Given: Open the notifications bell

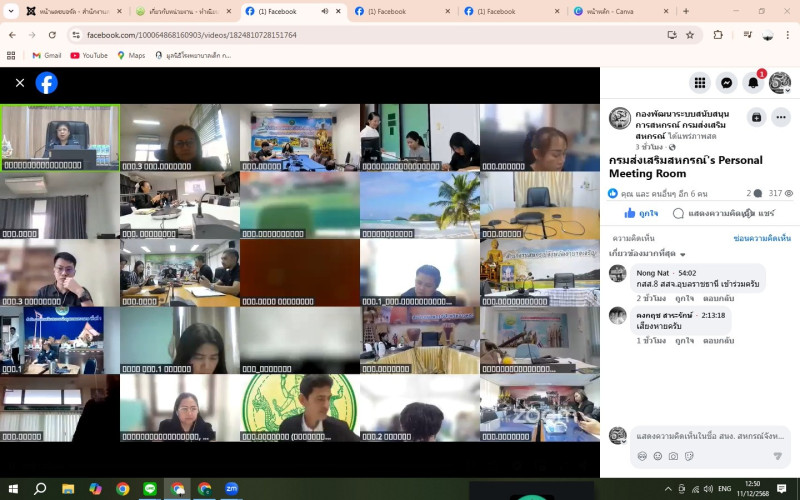Looking at the screenshot, I should coord(753,83).
